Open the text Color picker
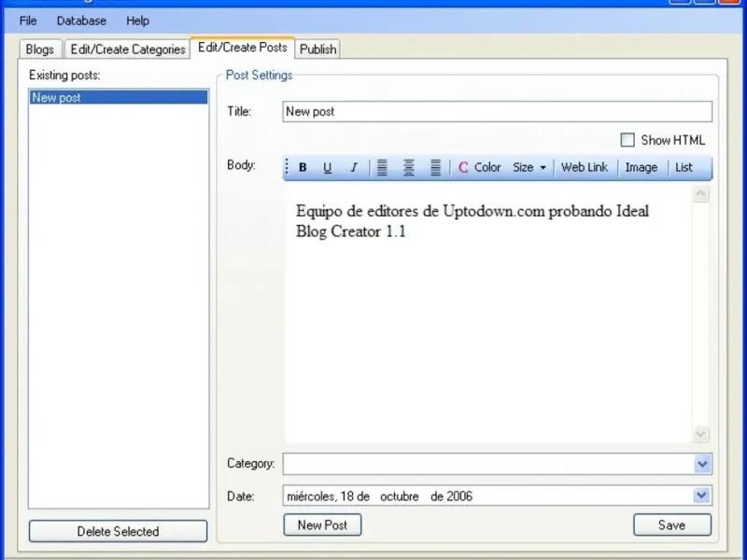Screen dimensions: 747x560 click(479, 168)
